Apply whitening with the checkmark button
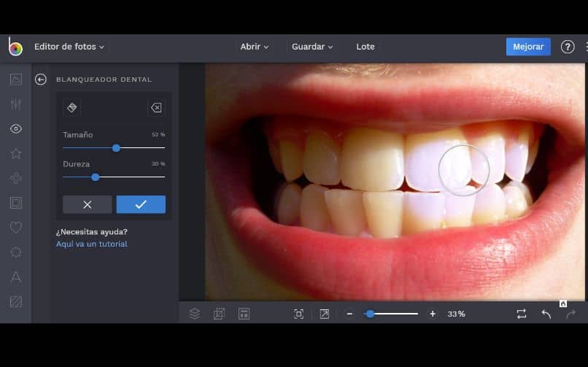The image size is (588, 367). tap(141, 204)
